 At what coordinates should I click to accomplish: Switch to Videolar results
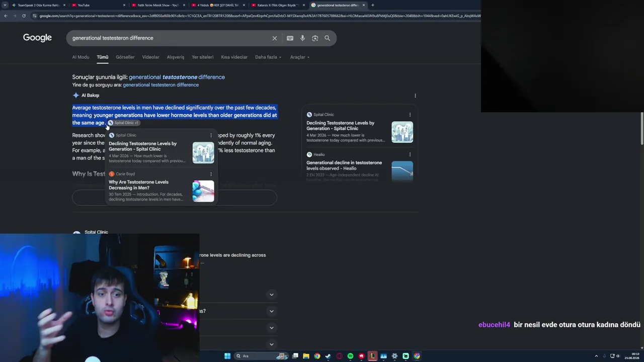click(151, 57)
